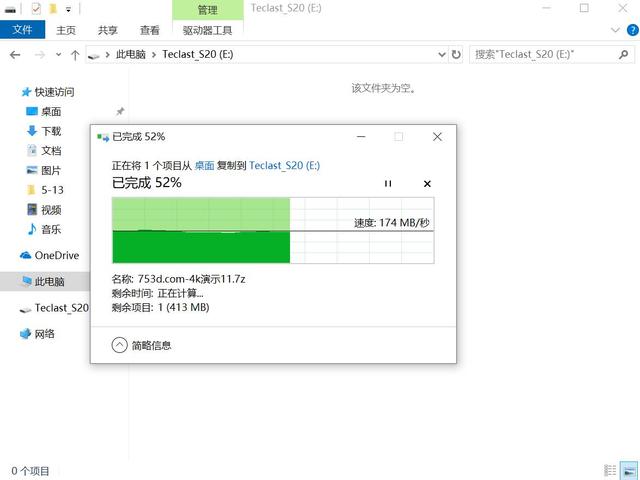Click the Teclast_S20 (E:) destination link in dialog
This screenshot has height=480, width=640.
point(284,165)
